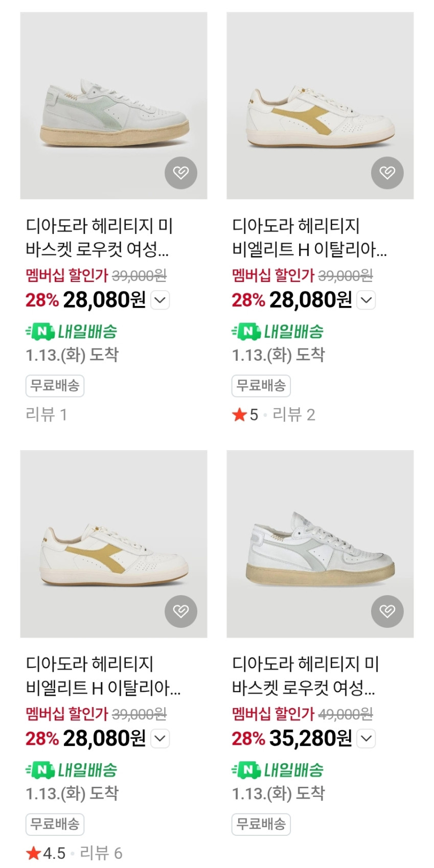
Task: Toggle the wishlist heart on the 35,280원 sneaker
Action: pyautogui.click(x=387, y=611)
